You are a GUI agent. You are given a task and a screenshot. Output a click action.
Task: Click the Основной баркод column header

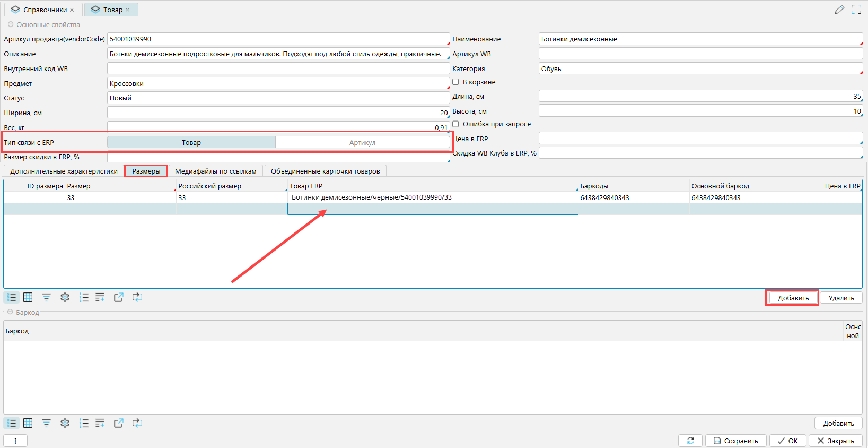coord(745,186)
